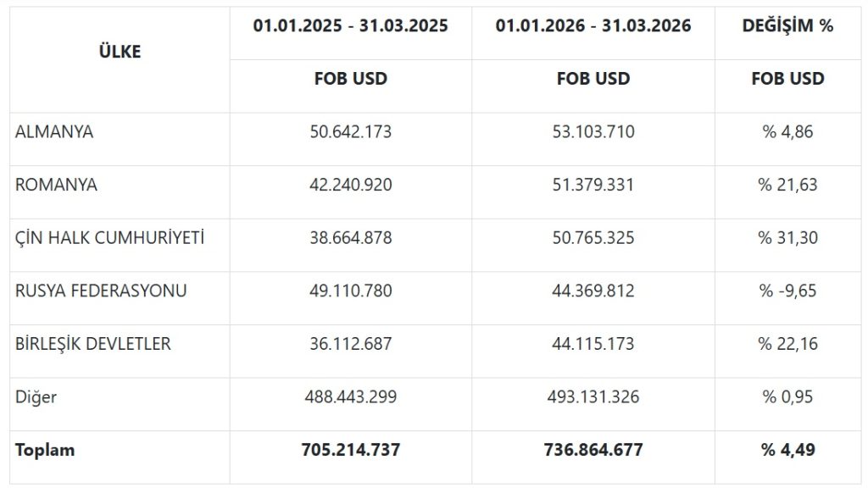868x493 pixels.
Task: Click the ALMANYA row label
Action: 54,132
